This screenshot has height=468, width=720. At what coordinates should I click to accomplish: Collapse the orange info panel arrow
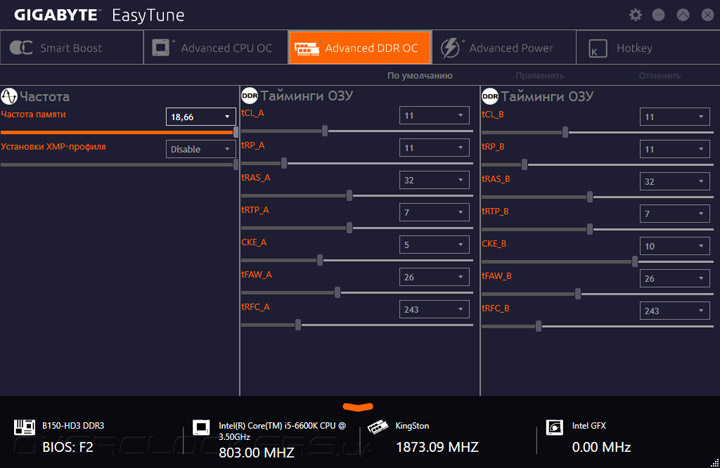(358, 406)
